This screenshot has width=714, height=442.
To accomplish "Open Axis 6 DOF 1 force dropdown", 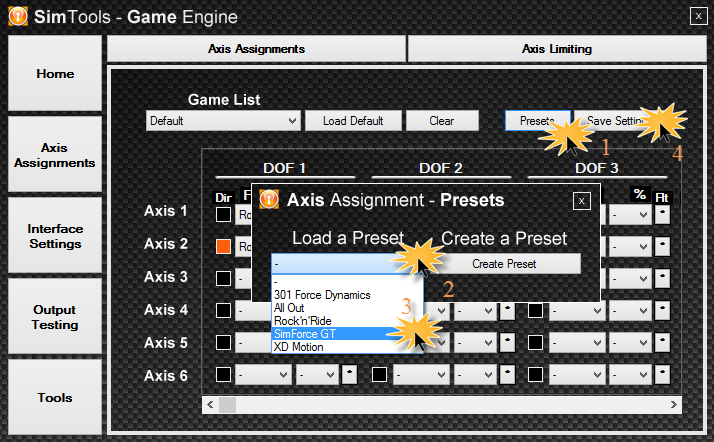I will [x=265, y=375].
